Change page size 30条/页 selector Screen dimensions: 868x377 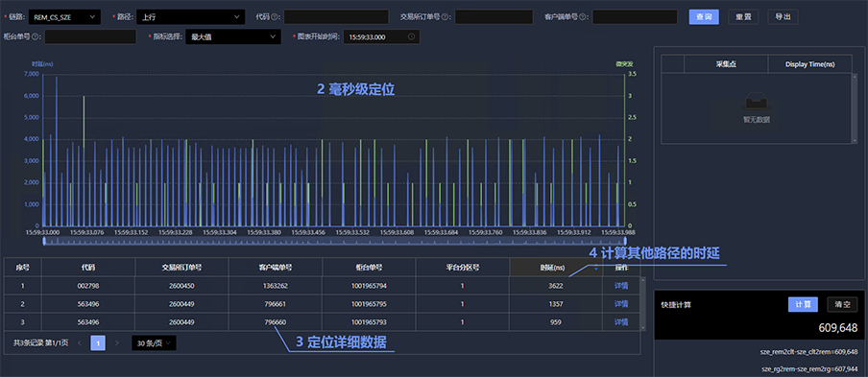(x=154, y=343)
